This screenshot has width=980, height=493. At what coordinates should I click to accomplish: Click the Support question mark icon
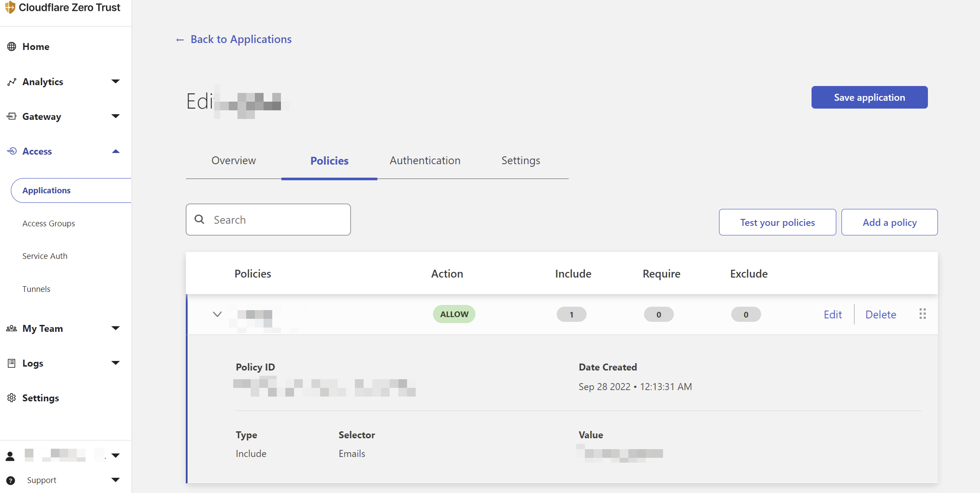pos(11,480)
